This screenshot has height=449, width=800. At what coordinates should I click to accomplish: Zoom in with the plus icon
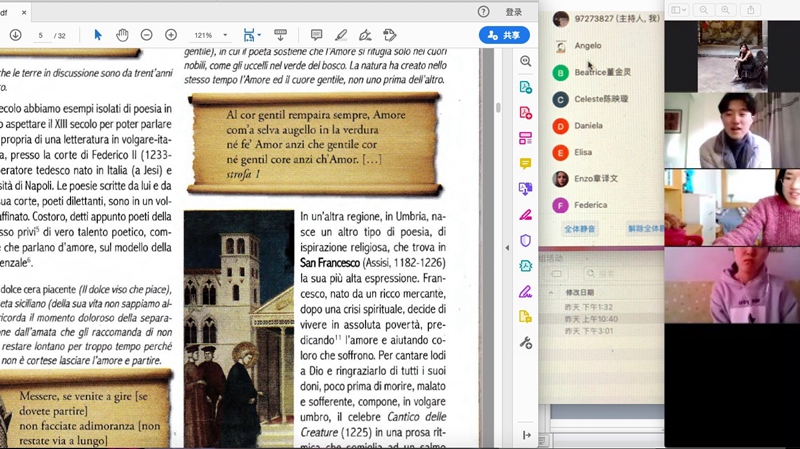[x=171, y=35]
